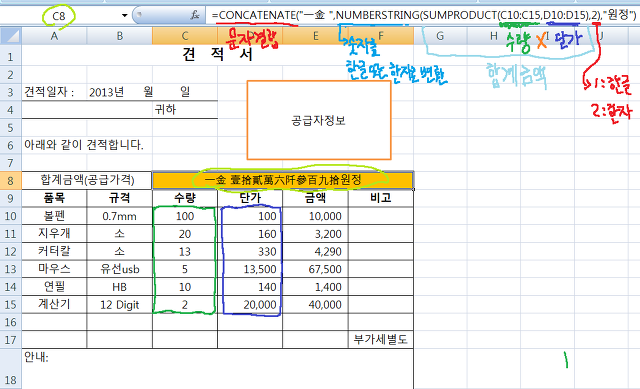The height and width of the screenshot is (389, 640).
Task: Click the quantity 20 cell
Action: click(185, 233)
